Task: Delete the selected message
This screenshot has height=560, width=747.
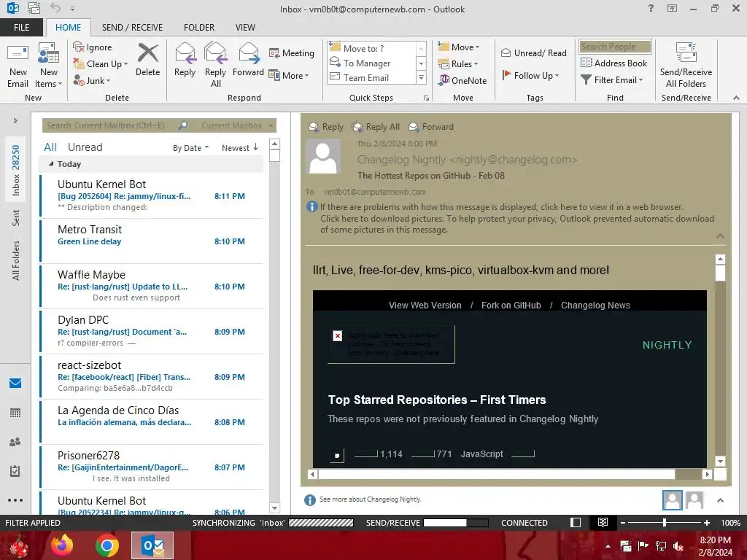Action: [x=147, y=60]
